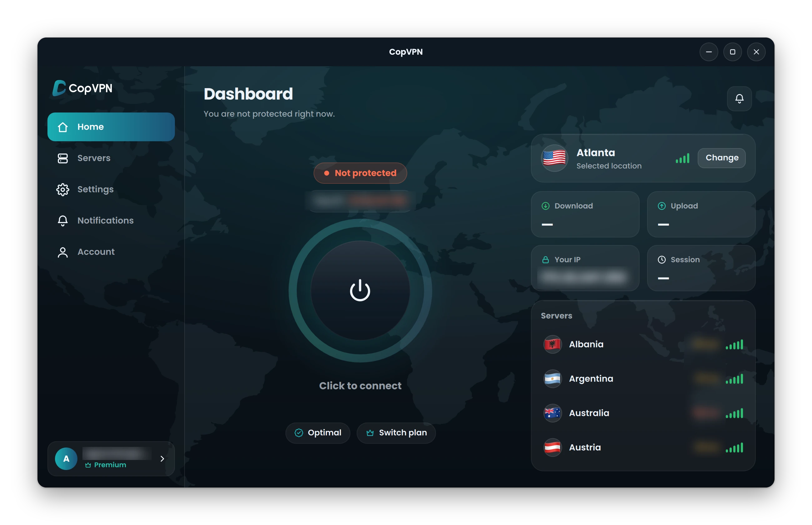This screenshot has height=525, width=812.
Task: Go to the Home tab in the sidebar
Action: (111, 127)
